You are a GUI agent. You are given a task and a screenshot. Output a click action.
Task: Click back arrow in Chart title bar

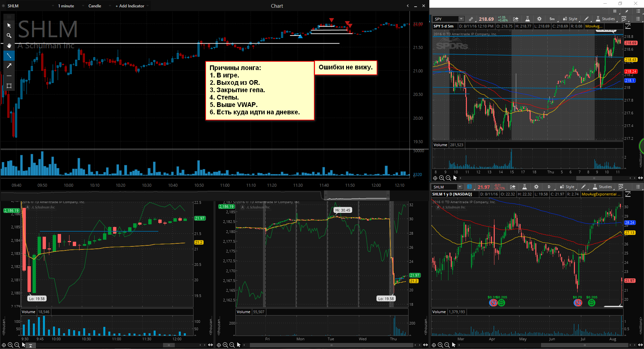(x=408, y=6)
